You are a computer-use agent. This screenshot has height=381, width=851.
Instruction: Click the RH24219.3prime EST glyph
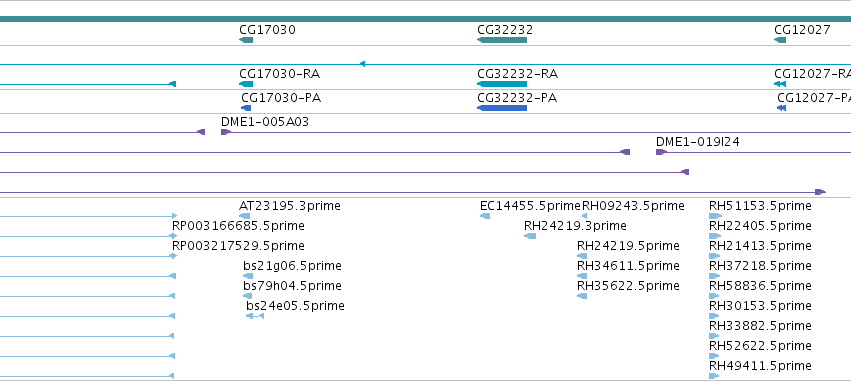pyautogui.click(x=530, y=236)
